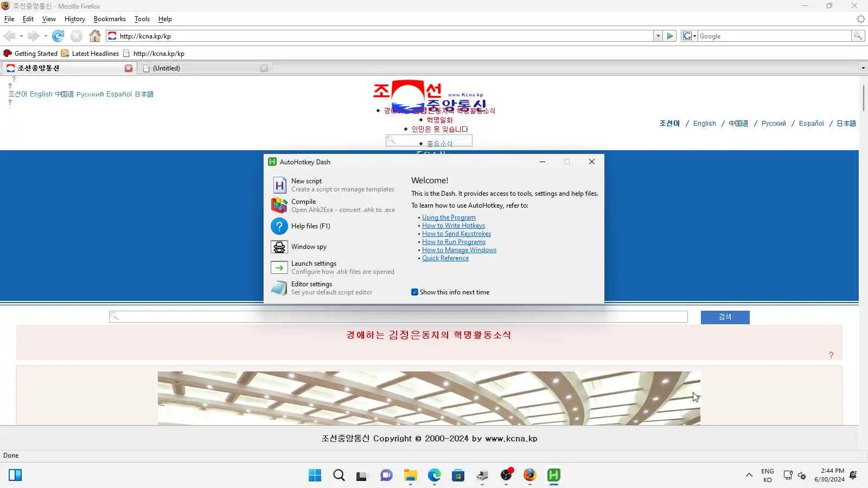868x488 pixels.
Task: Open Microsoft Store from the taskbar
Action: point(458,476)
